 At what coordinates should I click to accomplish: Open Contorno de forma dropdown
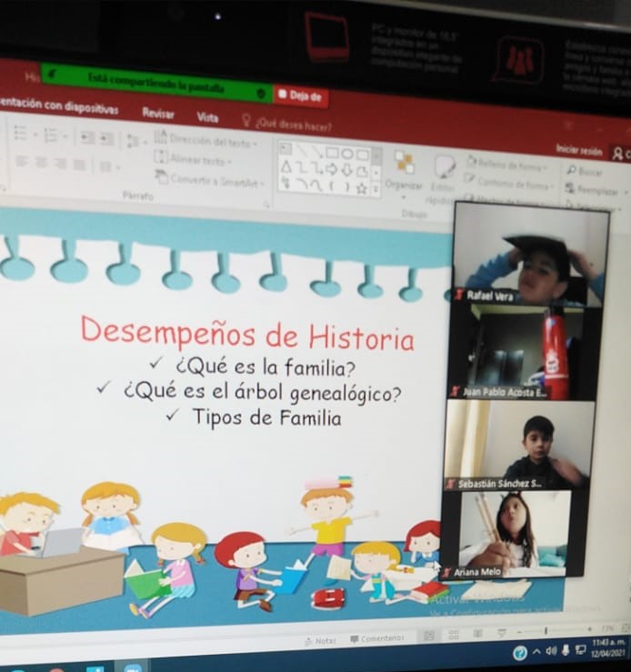click(510, 183)
